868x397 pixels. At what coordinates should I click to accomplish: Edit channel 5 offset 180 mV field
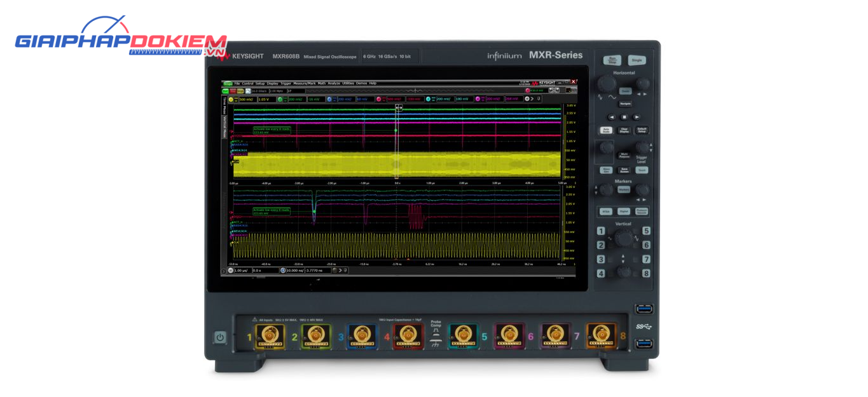click(x=464, y=99)
